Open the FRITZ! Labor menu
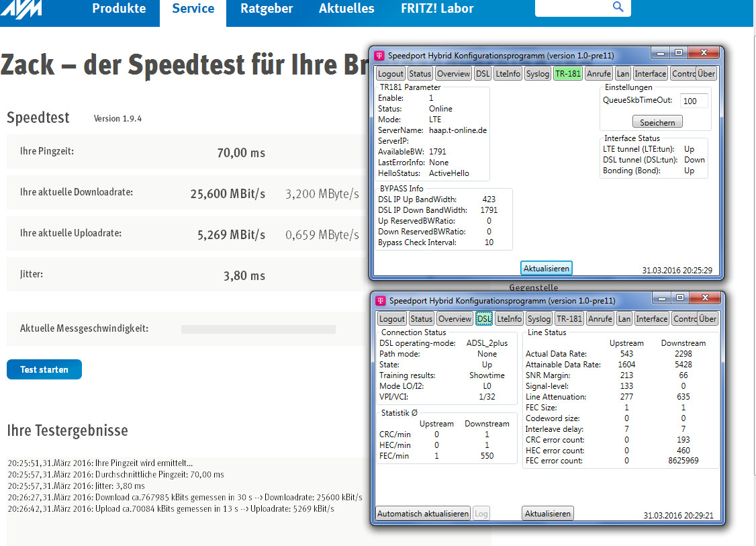 point(437,8)
